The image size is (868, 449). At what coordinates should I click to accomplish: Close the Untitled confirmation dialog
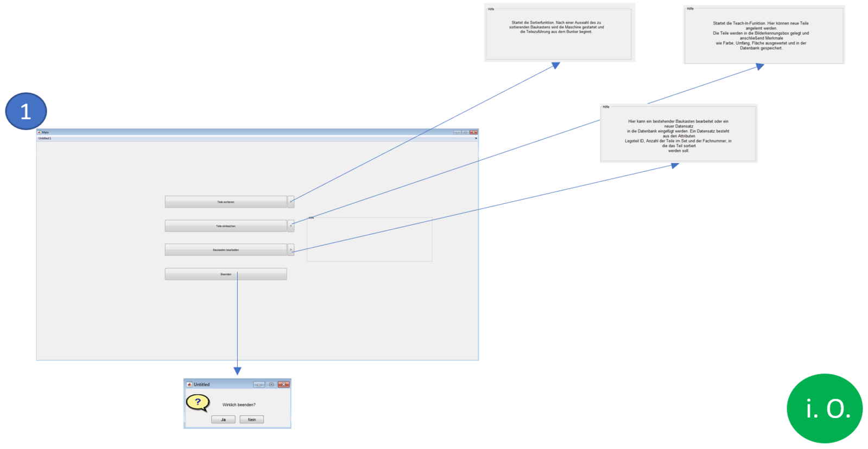coord(283,384)
